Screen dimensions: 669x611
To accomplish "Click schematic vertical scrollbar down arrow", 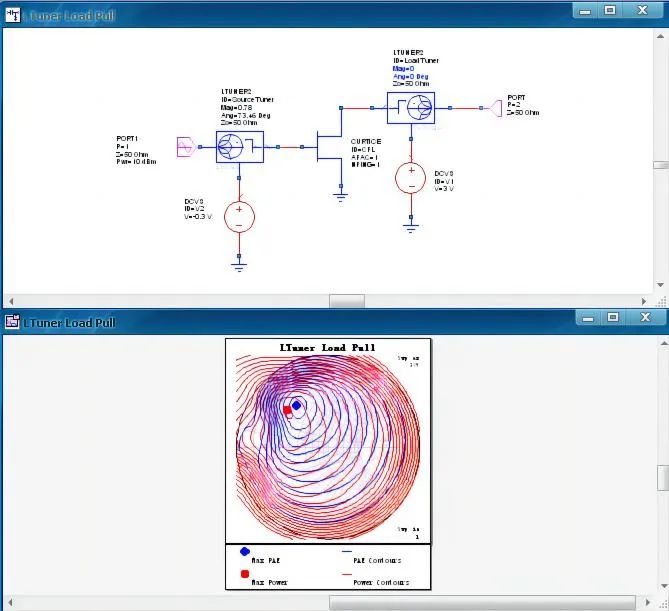I will (x=660, y=285).
